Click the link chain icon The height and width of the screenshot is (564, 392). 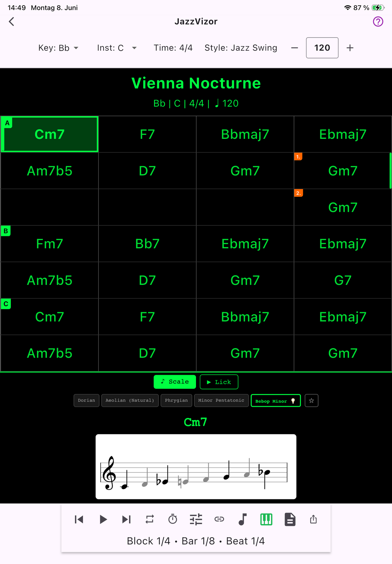(x=219, y=519)
